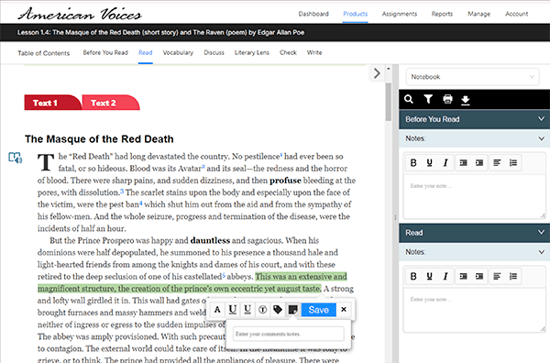Click the blue Save button

pos(318,310)
